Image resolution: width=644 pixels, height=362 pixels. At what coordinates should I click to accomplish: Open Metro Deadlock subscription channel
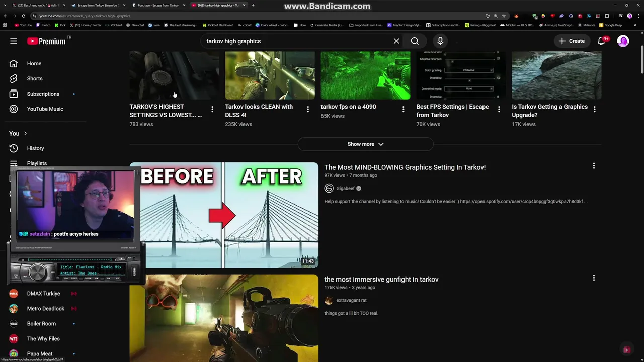point(44,309)
